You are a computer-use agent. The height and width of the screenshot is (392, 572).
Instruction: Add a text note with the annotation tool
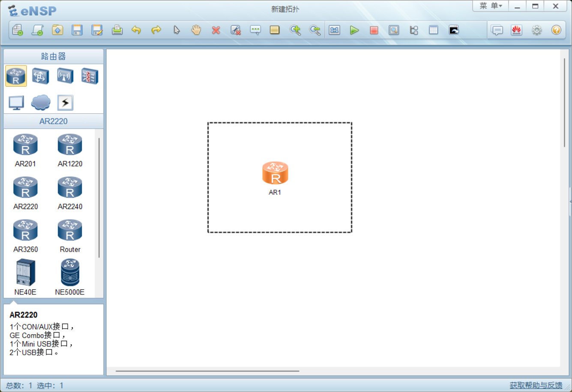coord(255,30)
